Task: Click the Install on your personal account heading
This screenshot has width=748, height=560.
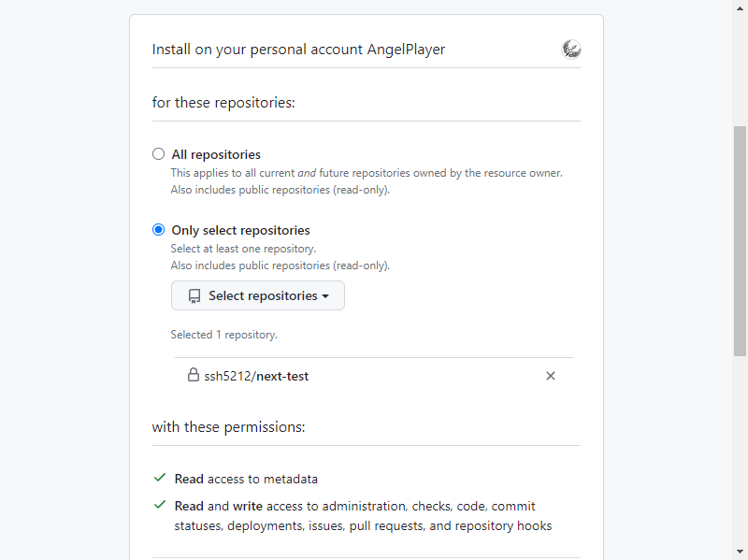Action: click(298, 50)
